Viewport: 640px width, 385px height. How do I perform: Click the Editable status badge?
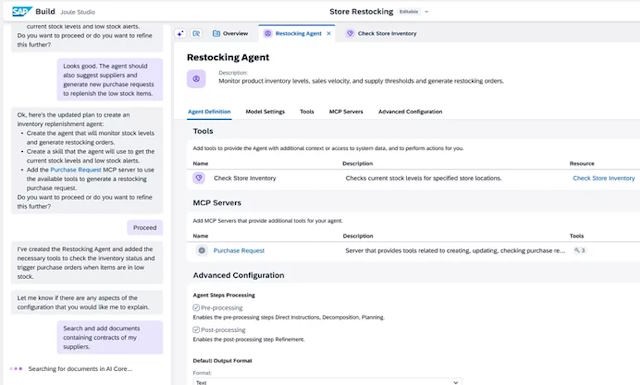409,12
